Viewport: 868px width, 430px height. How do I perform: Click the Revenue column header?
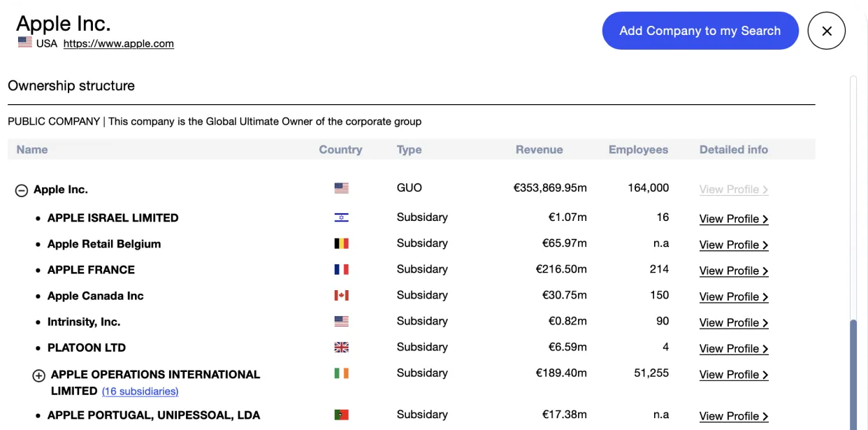click(539, 150)
